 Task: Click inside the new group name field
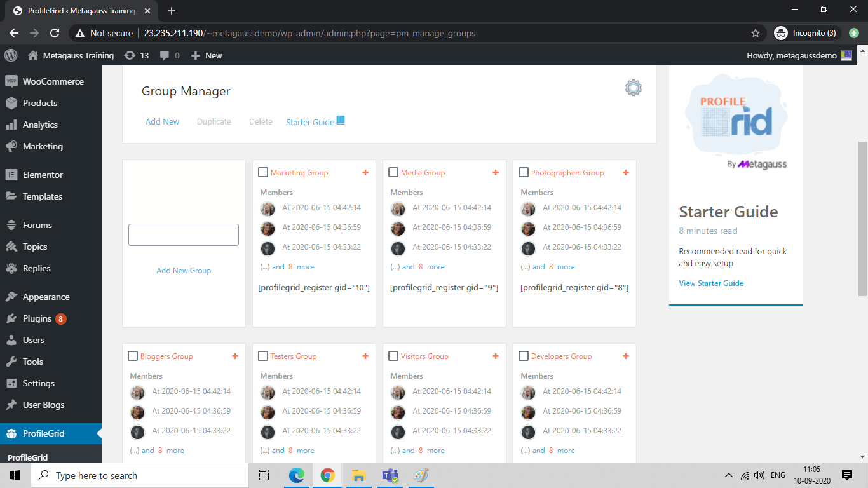[x=183, y=234]
